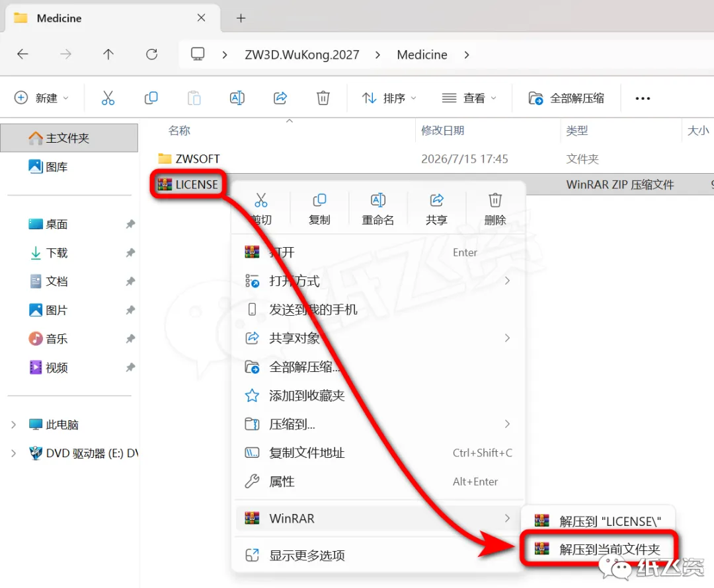This screenshot has height=588, width=714.
Task: Select 发送到我的手机 menu item
Action: pyautogui.click(x=378, y=309)
